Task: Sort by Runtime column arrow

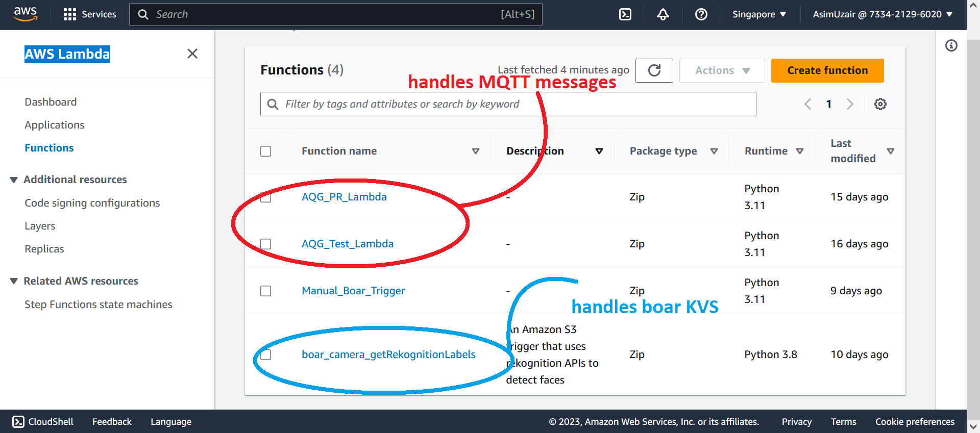Action: (800, 151)
